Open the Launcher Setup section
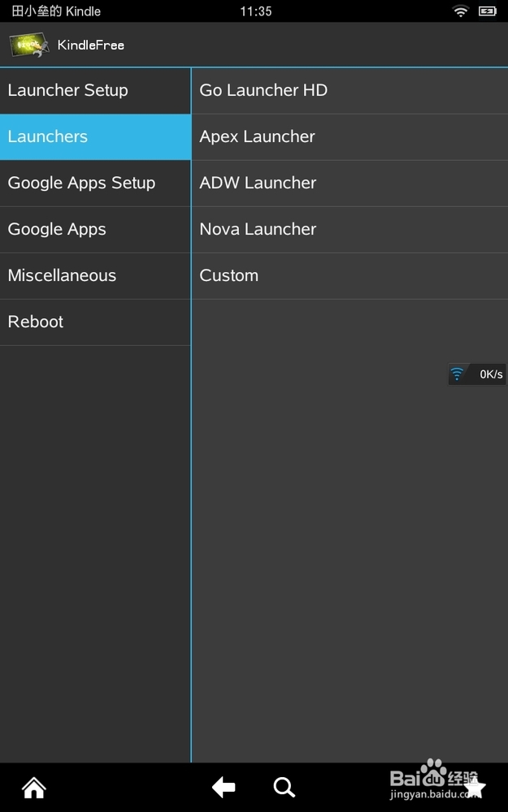The height and width of the screenshot is (812, 508). pos(95,90)
